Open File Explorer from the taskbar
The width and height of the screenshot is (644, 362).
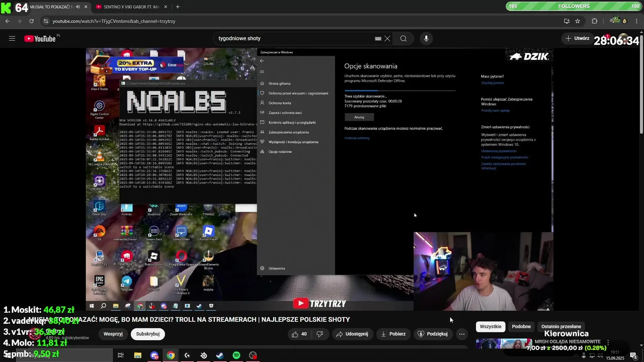[x=137, y=355]
